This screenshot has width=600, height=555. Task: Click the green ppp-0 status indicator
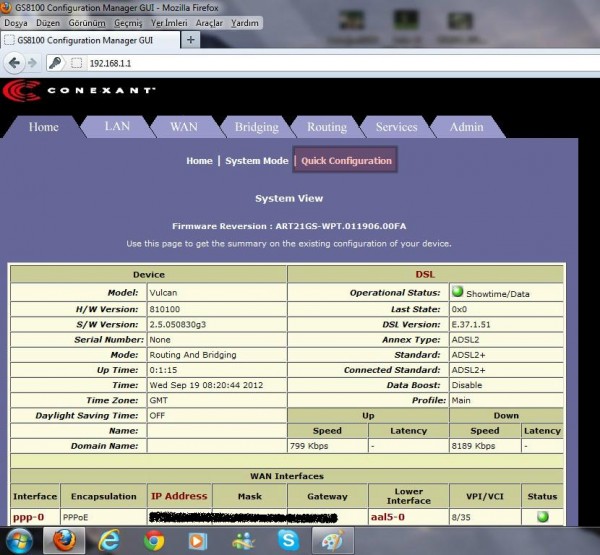[543, 517]
